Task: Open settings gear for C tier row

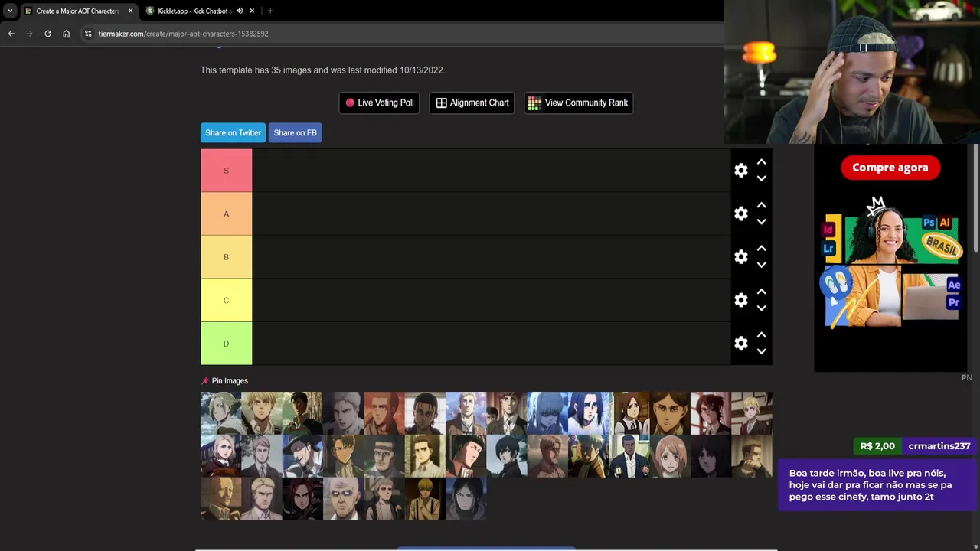Action: coord(740,300)
